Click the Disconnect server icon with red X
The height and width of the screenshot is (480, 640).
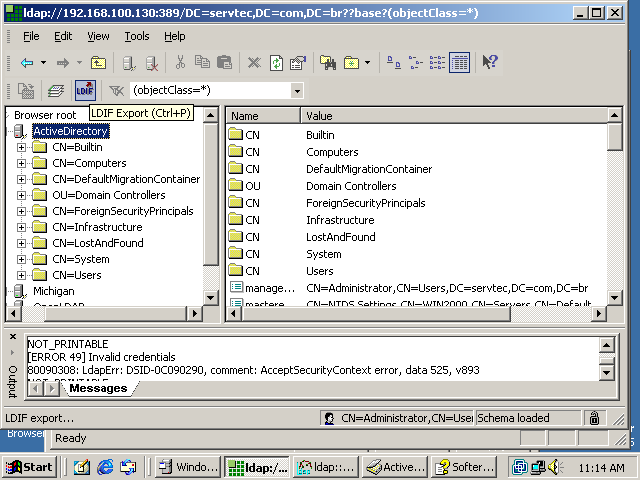pos(152,63)
